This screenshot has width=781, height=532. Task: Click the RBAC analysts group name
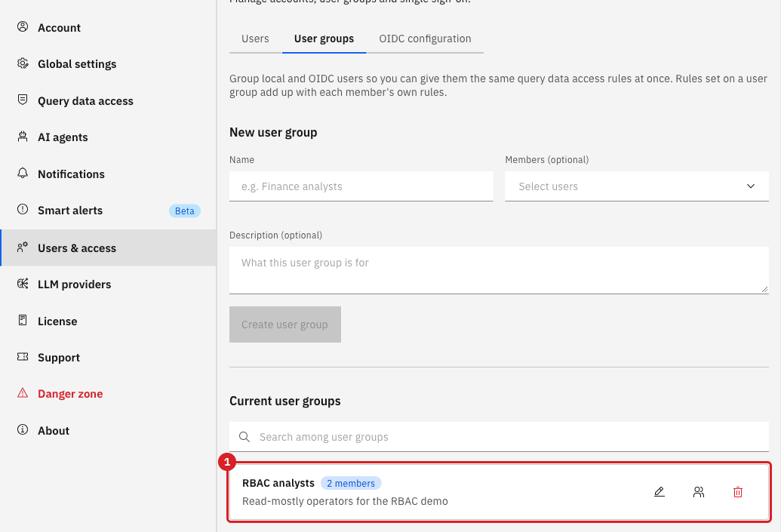pyautogui.click(x=278, y=483)
